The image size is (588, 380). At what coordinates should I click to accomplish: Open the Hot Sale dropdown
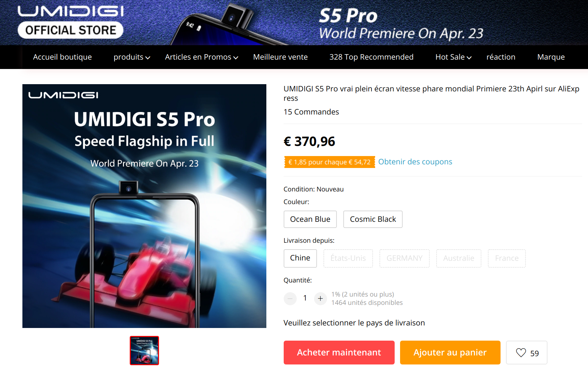coord(454,57)
